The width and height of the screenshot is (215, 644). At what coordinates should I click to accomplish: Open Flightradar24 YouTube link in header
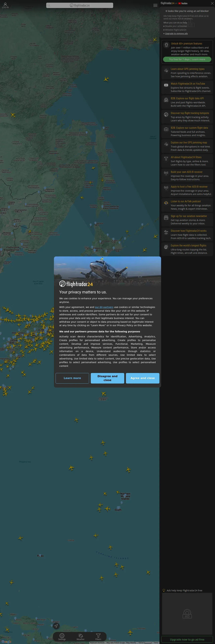coord(183,3)
